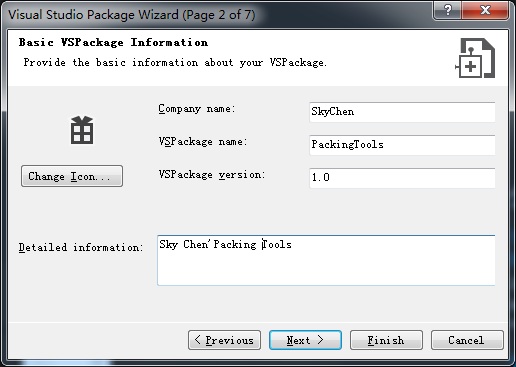Screen dimensions: 516x367
Task: Click the Visual Studio Package Wizard title
Action: point(132,15)
